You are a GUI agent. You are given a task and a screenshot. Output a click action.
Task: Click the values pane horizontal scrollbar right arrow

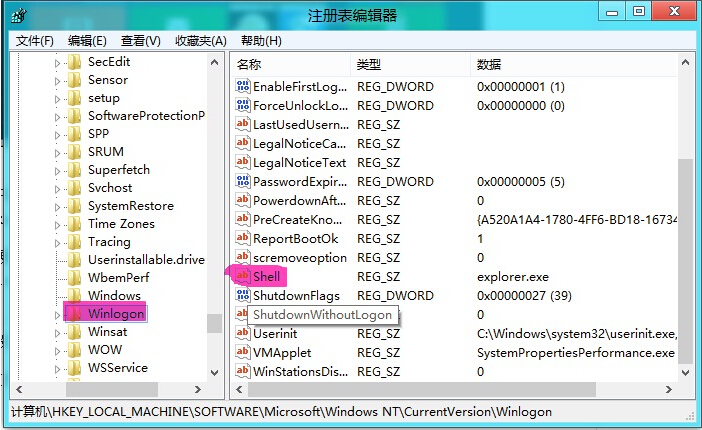click(x=668, y=390)
